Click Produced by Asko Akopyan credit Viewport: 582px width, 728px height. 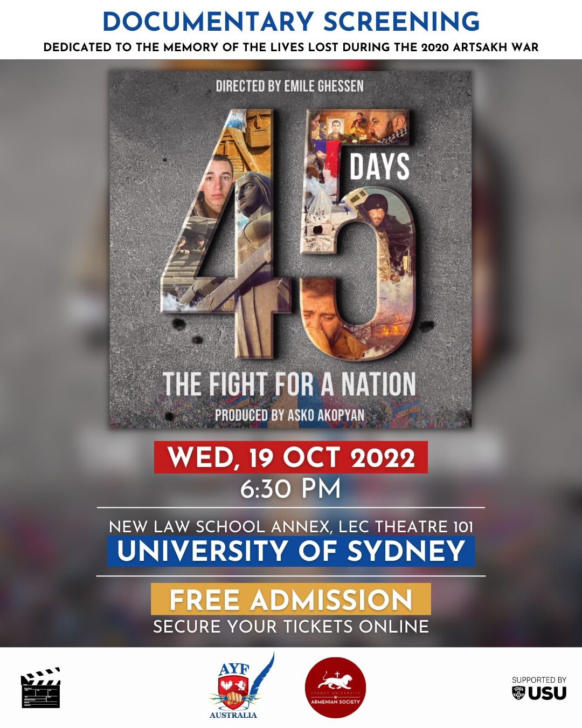click(x=289, y=415)
